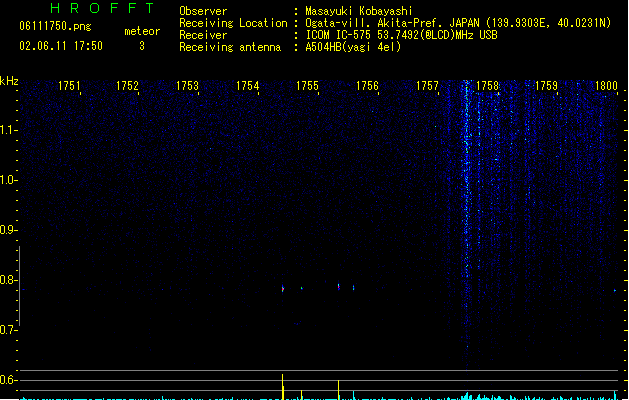The width and height of the screenshot is (629, 400).
Task: Click the 1756 time axis label
Action: 367,86
